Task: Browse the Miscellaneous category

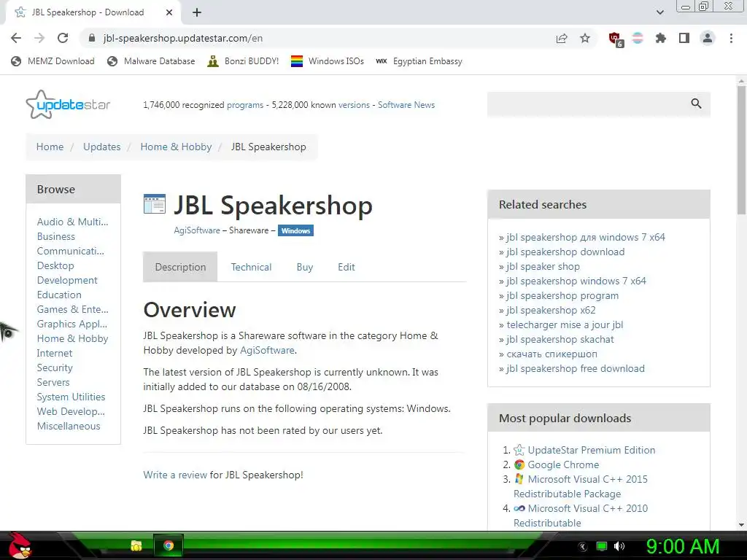Action: tap(69, 426)
